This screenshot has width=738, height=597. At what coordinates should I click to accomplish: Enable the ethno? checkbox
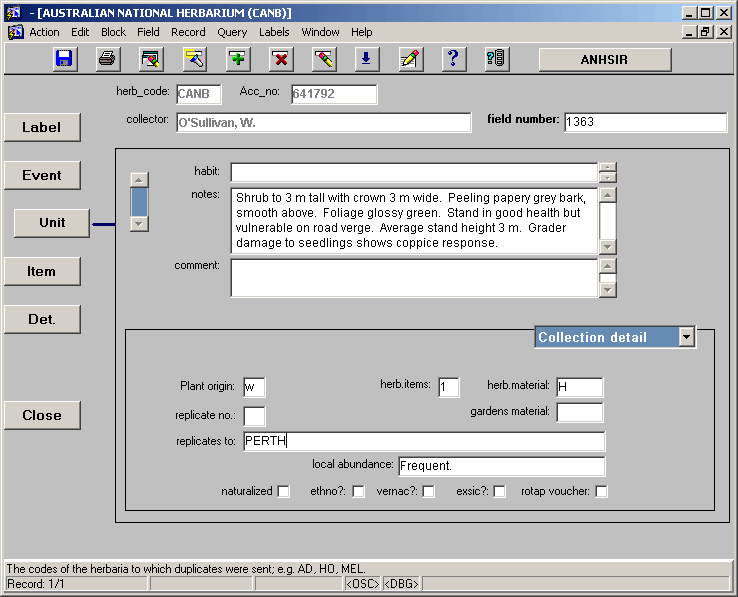[x=358, y=491]
